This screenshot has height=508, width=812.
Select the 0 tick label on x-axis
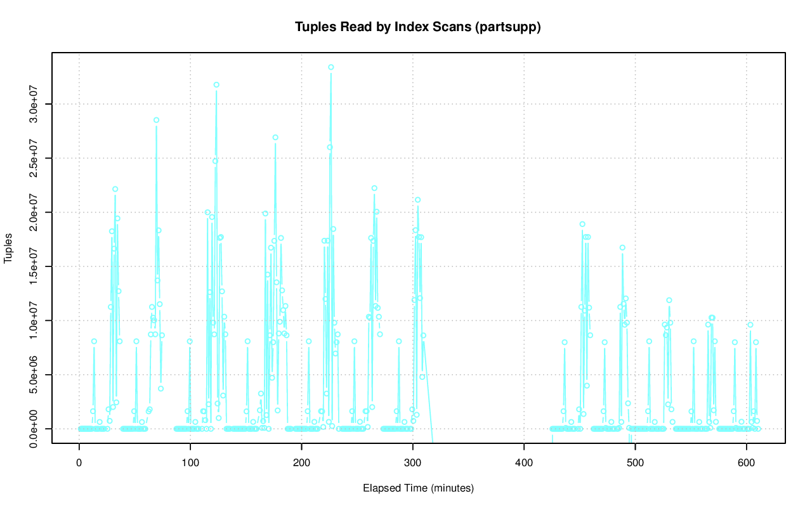tap(79, 462)
